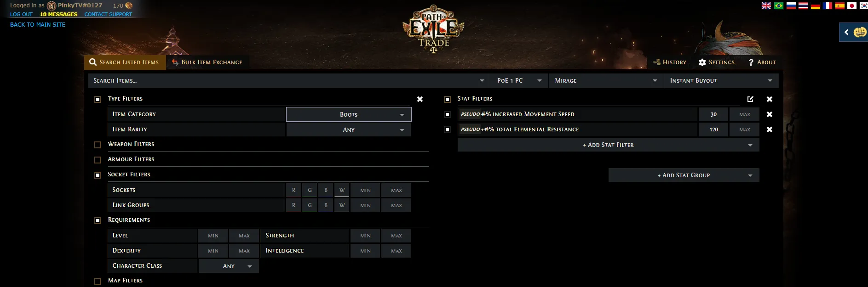
Task: Choose the Russian flag language option
Action: [791, 6]
